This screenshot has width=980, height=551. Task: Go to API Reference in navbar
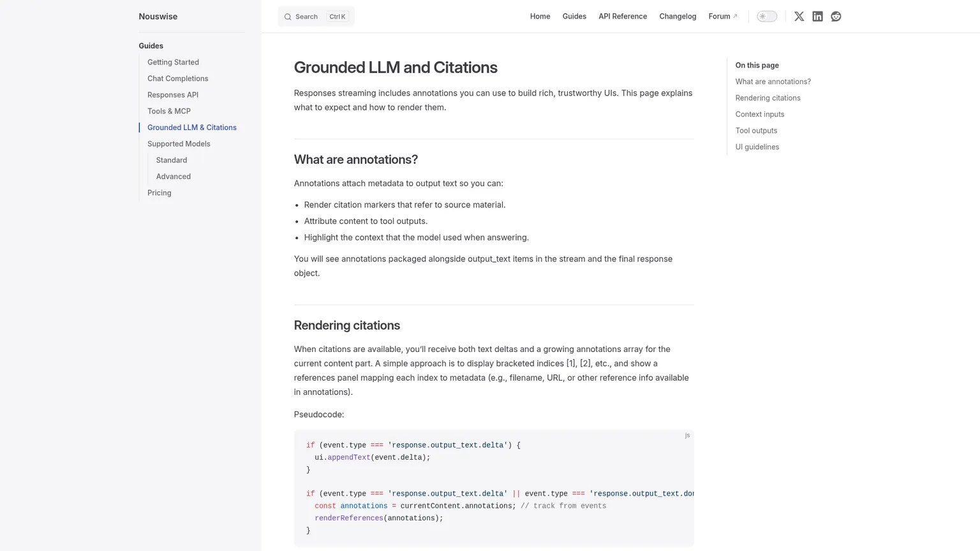click(x=623, y=17)
